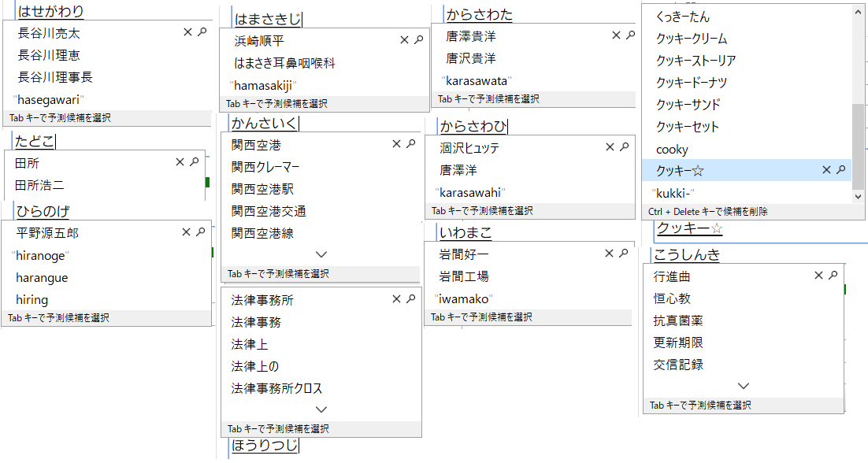Click the magnifier icon next to 行進曲

click(832, 276)
